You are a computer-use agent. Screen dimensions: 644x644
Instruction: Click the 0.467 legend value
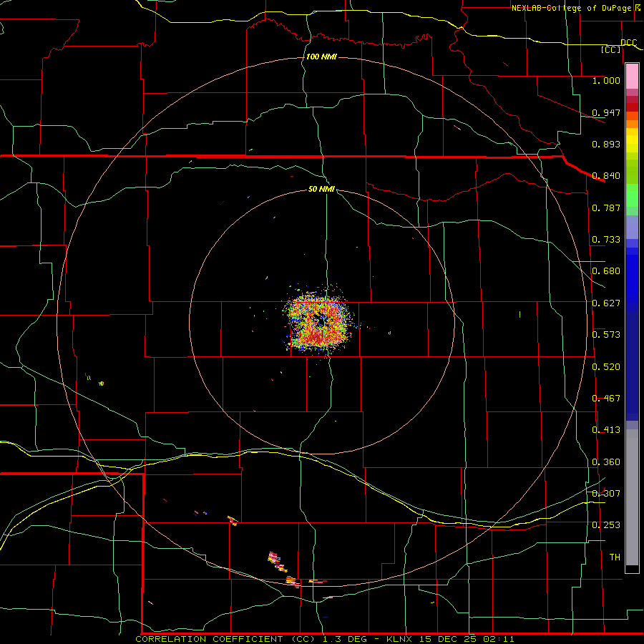pos(606,399)
